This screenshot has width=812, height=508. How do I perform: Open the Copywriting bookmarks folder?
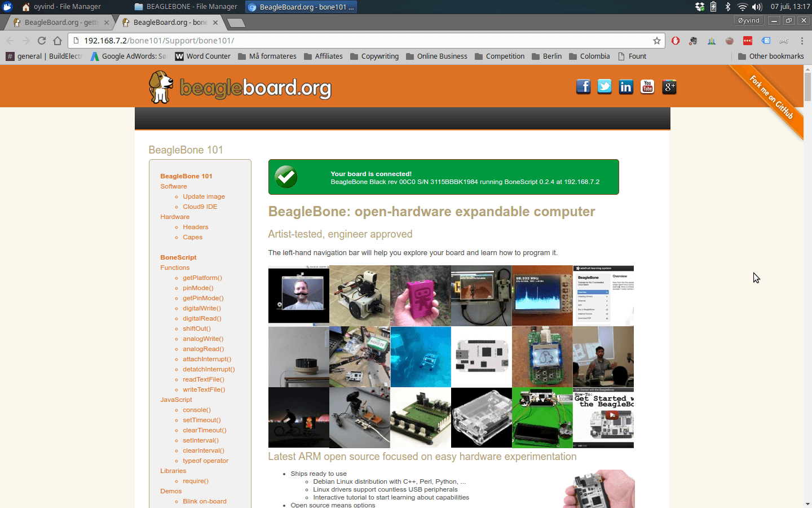(x=374, y=56)
